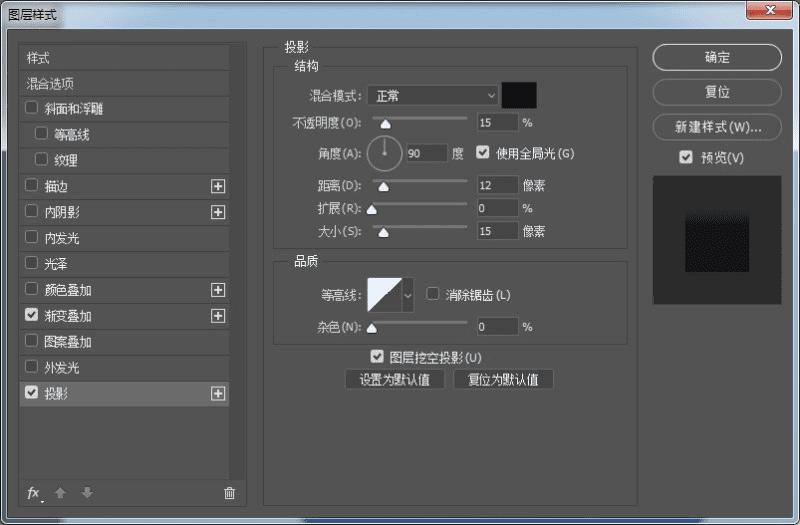Toggle 使用全局光 checkbox
800x525 pixels.
point(482,153)
